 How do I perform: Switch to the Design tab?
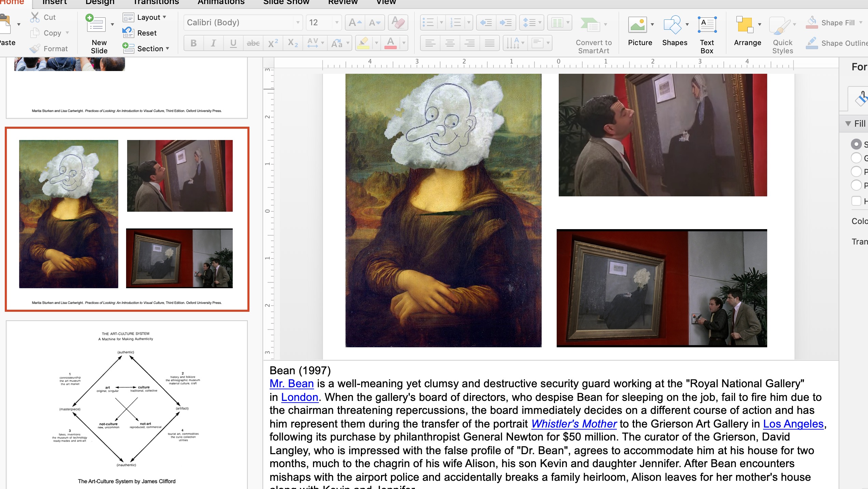pos(100,2)
